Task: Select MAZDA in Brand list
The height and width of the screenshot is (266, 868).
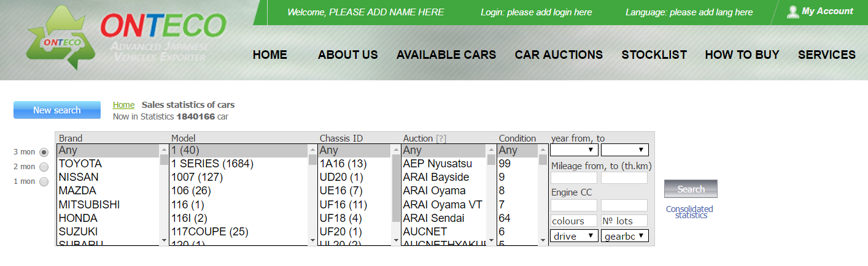Action: click(x=108, y=191)
